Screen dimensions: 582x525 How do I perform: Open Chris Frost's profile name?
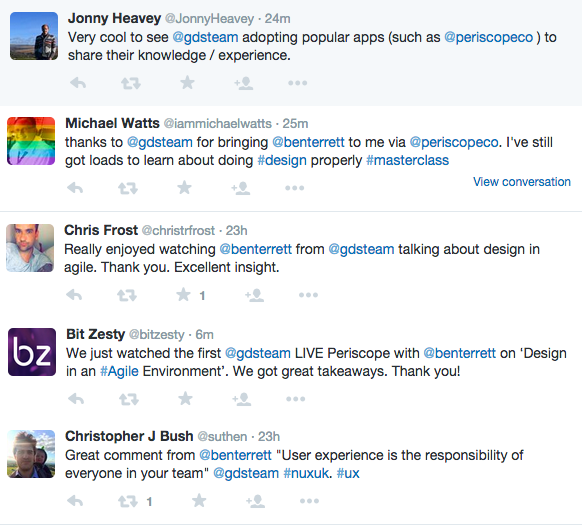pyautogui.click(x=101, y=230)
